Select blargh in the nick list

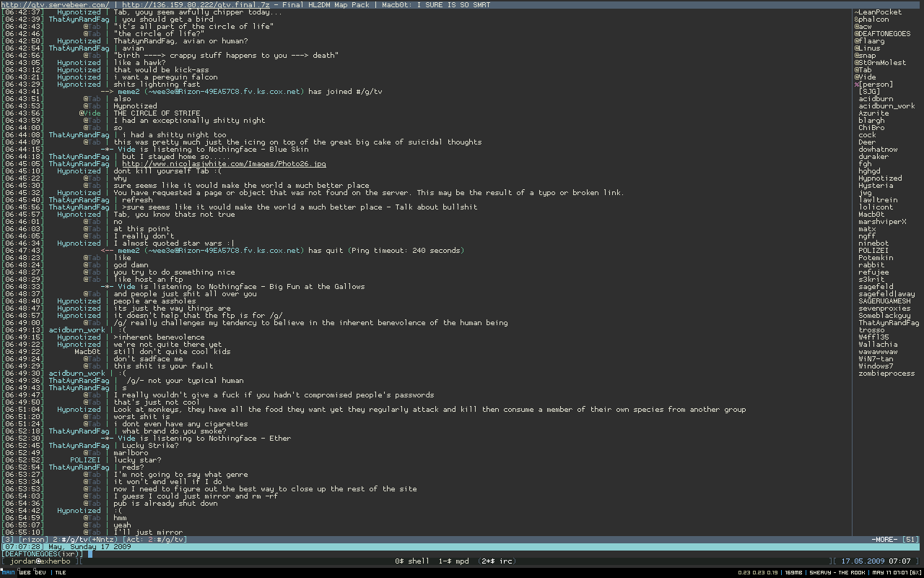(871, 121)
